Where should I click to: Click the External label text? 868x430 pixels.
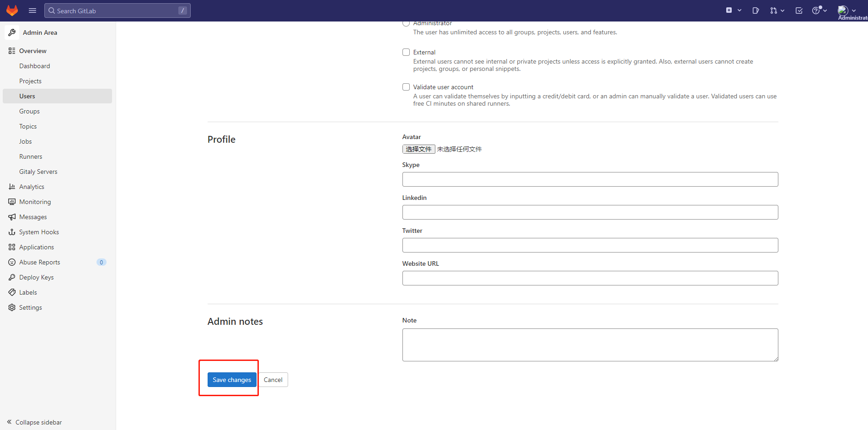coord(424,52)
